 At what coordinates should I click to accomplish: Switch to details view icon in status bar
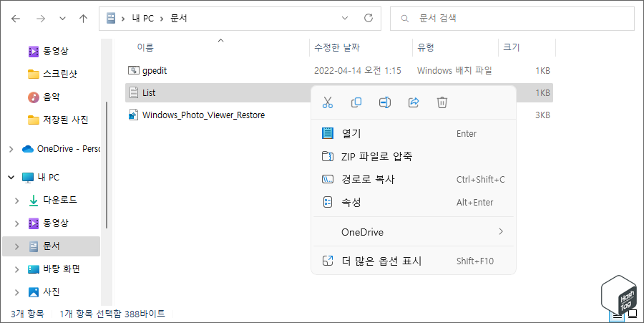[x=617, y=316]
